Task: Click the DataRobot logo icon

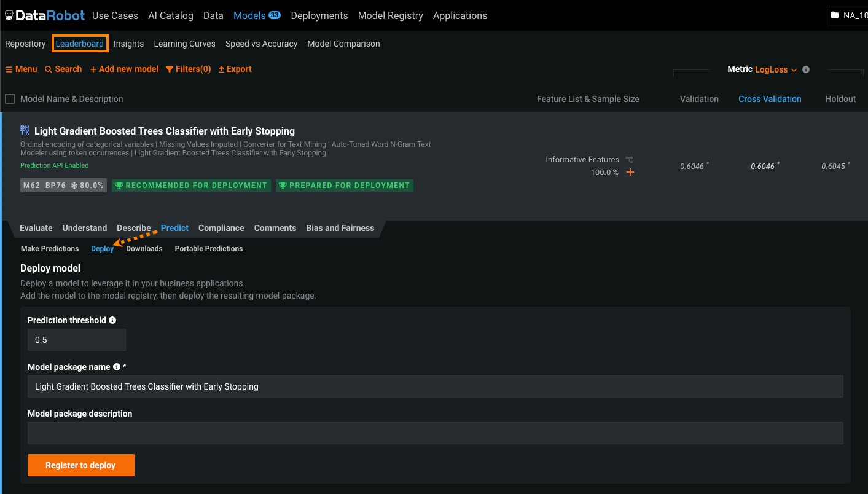Action: [x=9, y=15]
